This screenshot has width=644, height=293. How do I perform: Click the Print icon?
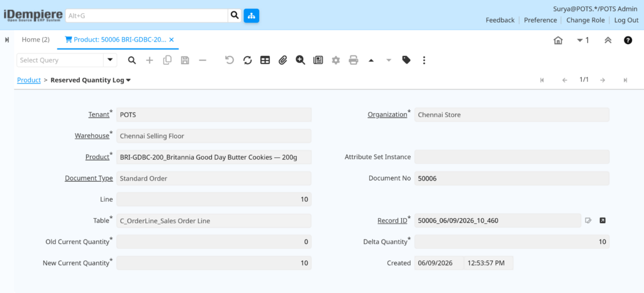click(x=353, y=60)
